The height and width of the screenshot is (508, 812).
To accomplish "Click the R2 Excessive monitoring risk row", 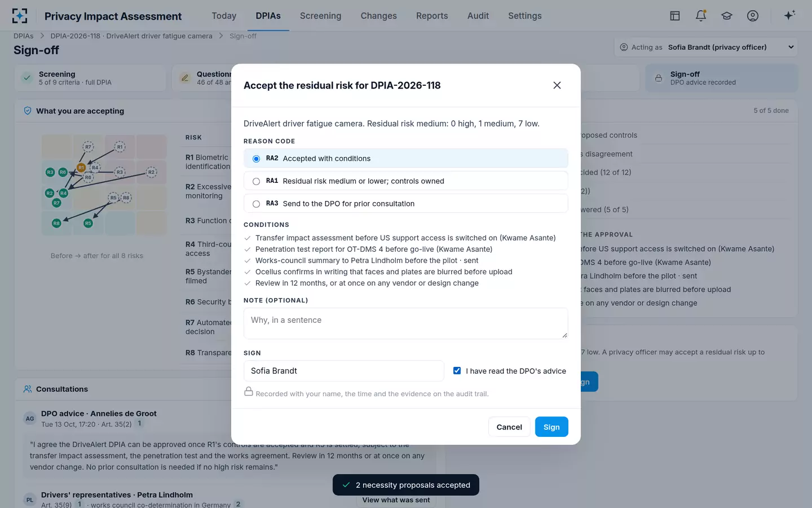I will click(208, 191).
